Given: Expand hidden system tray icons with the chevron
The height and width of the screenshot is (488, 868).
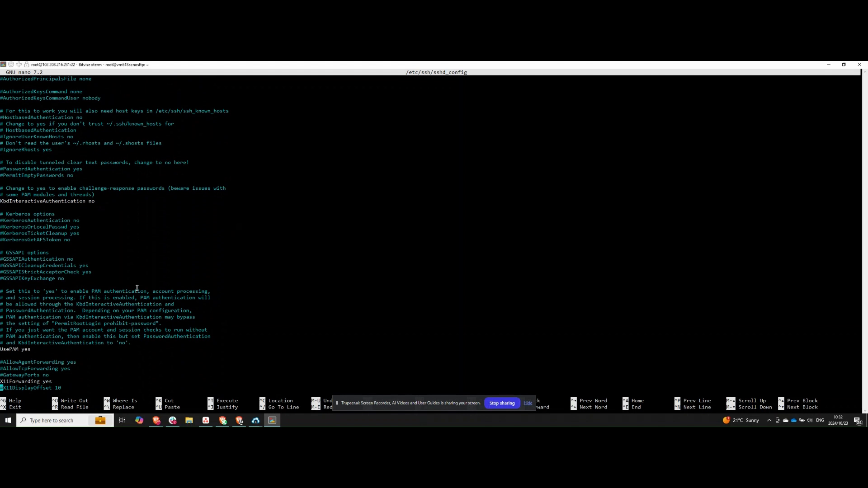Looking at the screenshot, I should point(769,420).
